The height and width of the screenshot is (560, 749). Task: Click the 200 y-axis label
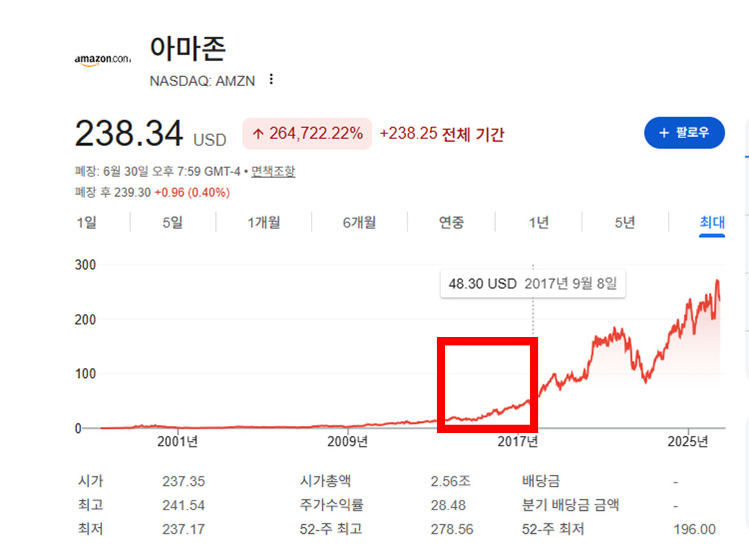86,320
